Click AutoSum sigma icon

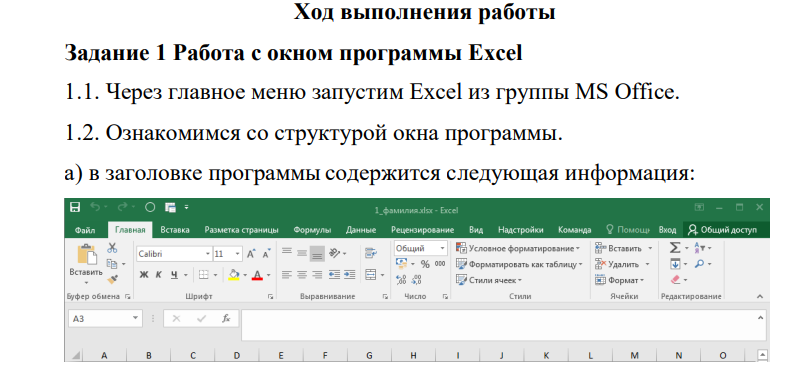coord(675,247)
